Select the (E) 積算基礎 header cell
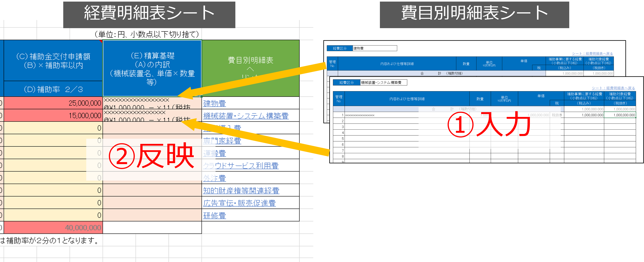Image resolution: width=644 pixels, height=262 pixels. [152, 68]
